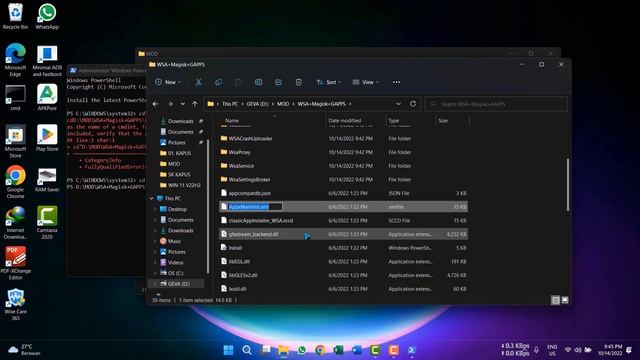The height and width of the screenshot is (360, 640).
Task: Click Windows Start button on taskbar
Action: [229, 350]
